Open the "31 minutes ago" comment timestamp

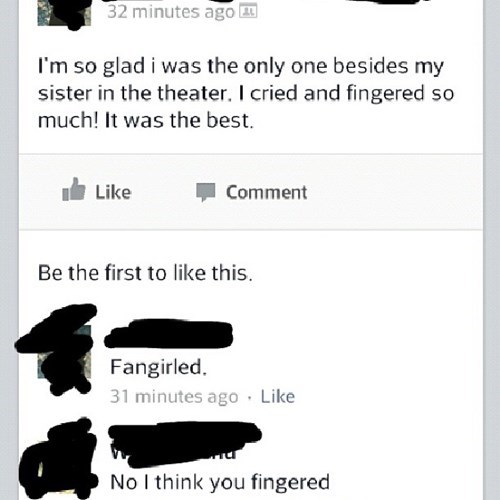click(174, 396)
